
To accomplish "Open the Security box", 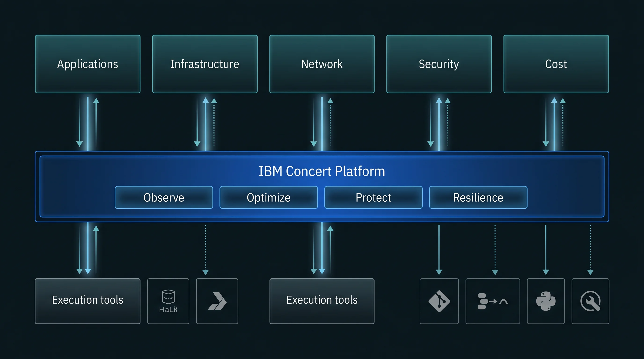I will (439, 64).
